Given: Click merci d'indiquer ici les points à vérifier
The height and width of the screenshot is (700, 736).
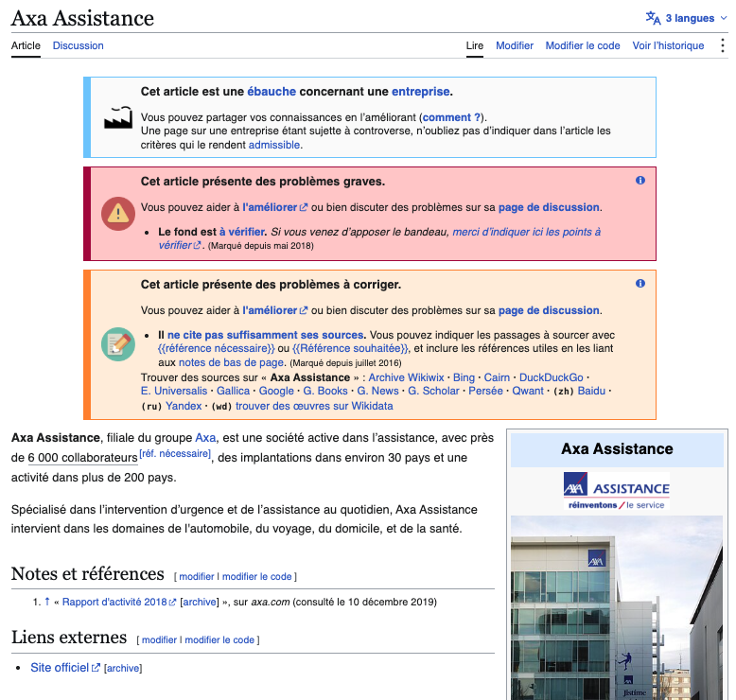Looking at the screenshot, I should pos(379,238).
